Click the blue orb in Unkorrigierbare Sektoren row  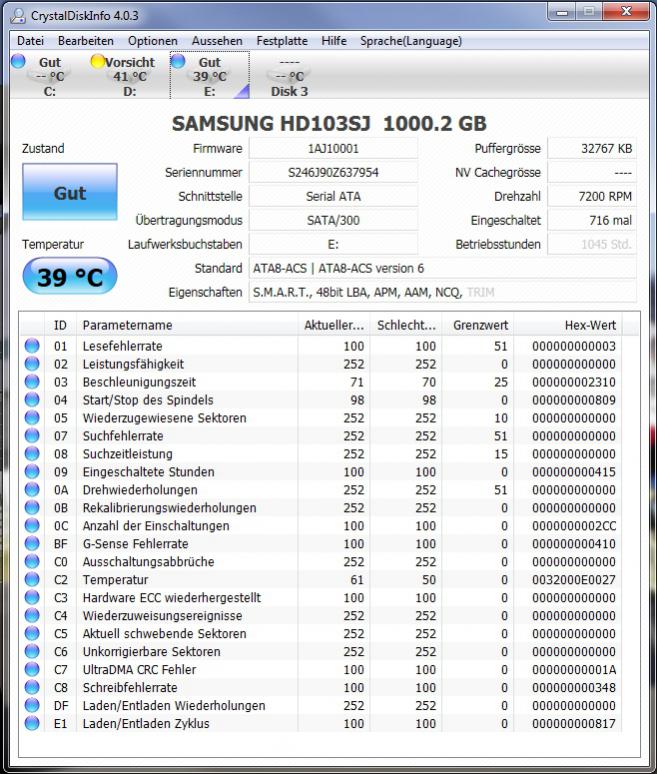point(32,651)
